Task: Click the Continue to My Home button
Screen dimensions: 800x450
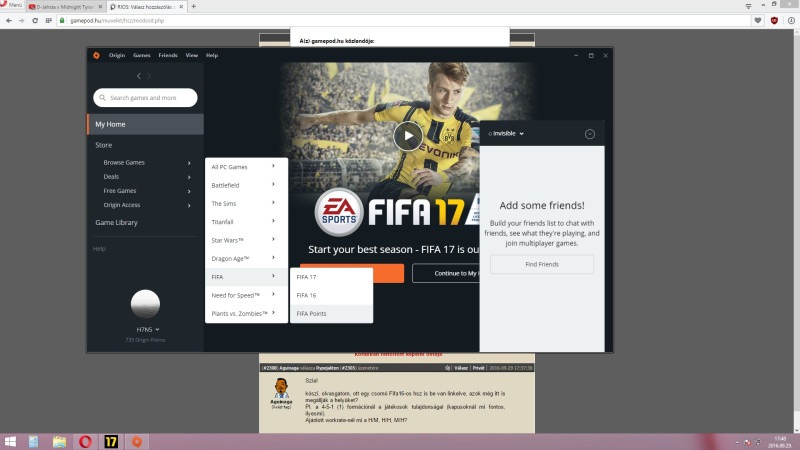Action: pyautogui.click(x=446, y=273)
